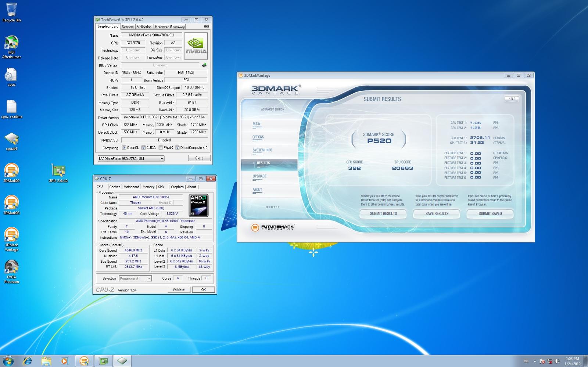Select the Graphics Card tab in GPU-Z

[x=108, y=26]
